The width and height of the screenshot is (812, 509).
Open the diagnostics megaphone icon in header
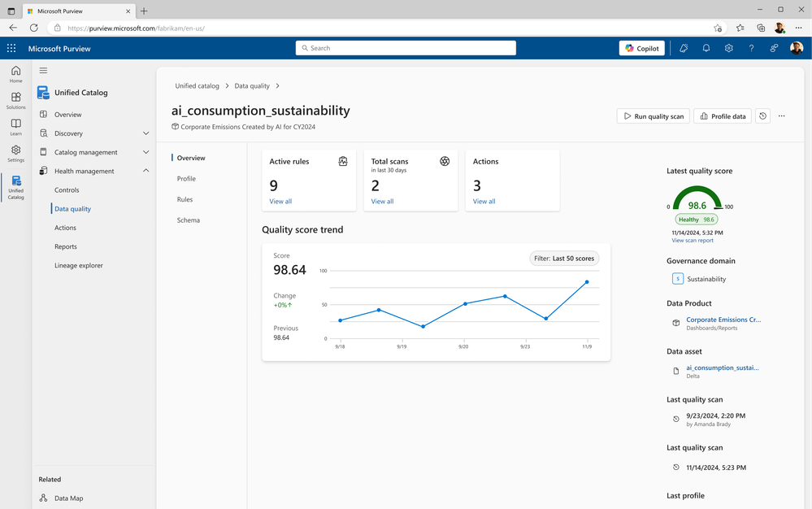tap(684, 48)
